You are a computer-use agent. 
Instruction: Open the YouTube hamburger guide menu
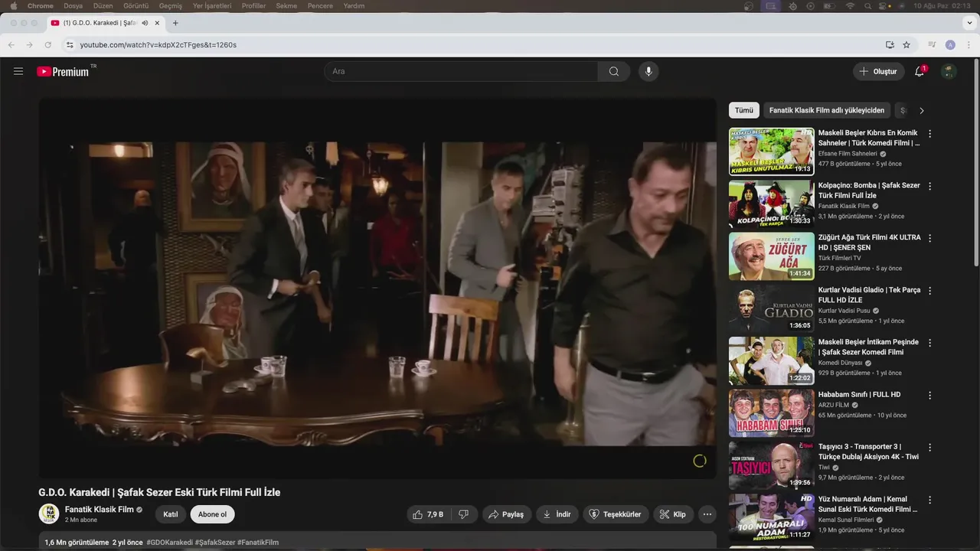(18, 71)
